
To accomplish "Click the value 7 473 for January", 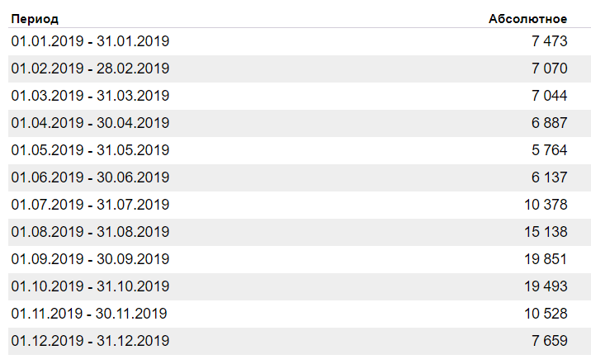I will click(x=550, y=40).
